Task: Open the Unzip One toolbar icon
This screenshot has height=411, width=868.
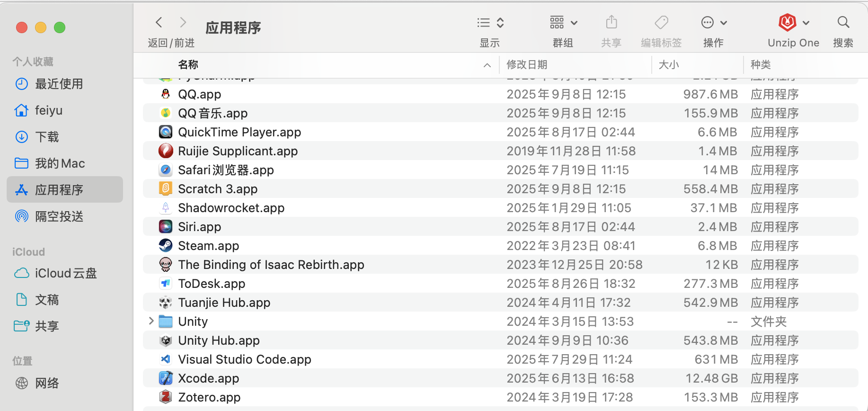Action: (x=787, y=22)
